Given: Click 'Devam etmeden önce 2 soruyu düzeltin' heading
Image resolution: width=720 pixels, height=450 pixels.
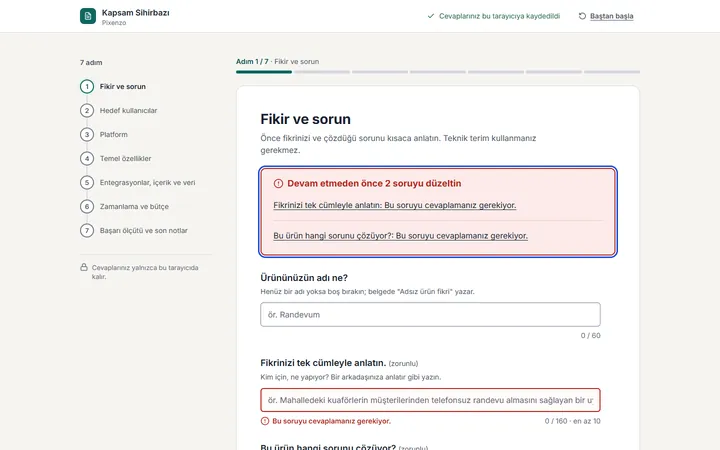Looking at the screenshot, I should (374, 183).
